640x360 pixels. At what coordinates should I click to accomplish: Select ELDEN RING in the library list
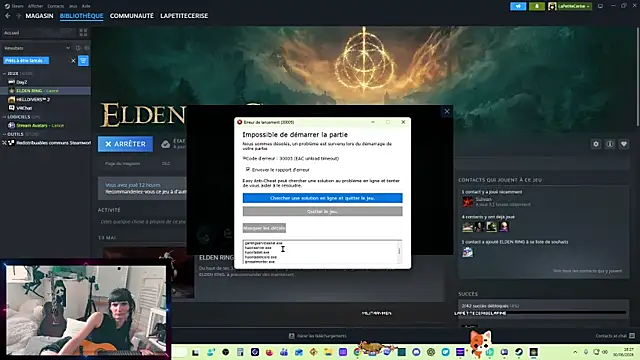click(45, 91)
